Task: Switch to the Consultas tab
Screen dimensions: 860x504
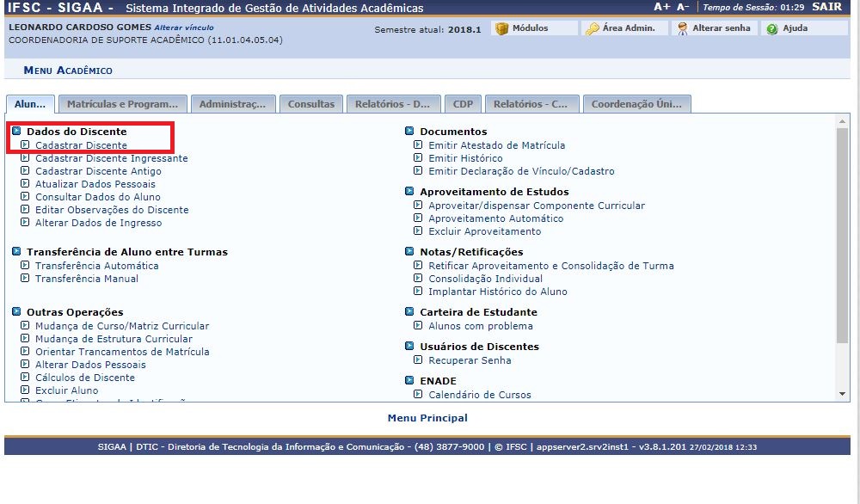Action: tap(311, 103)
